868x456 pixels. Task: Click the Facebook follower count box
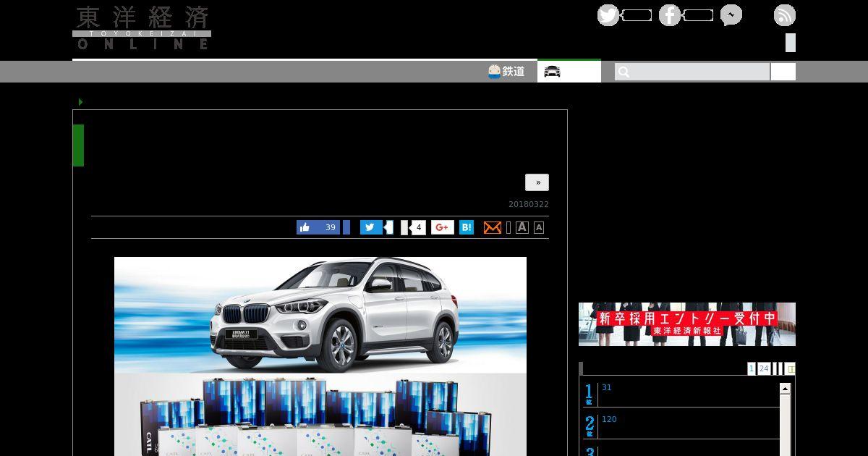coord(698,15)
